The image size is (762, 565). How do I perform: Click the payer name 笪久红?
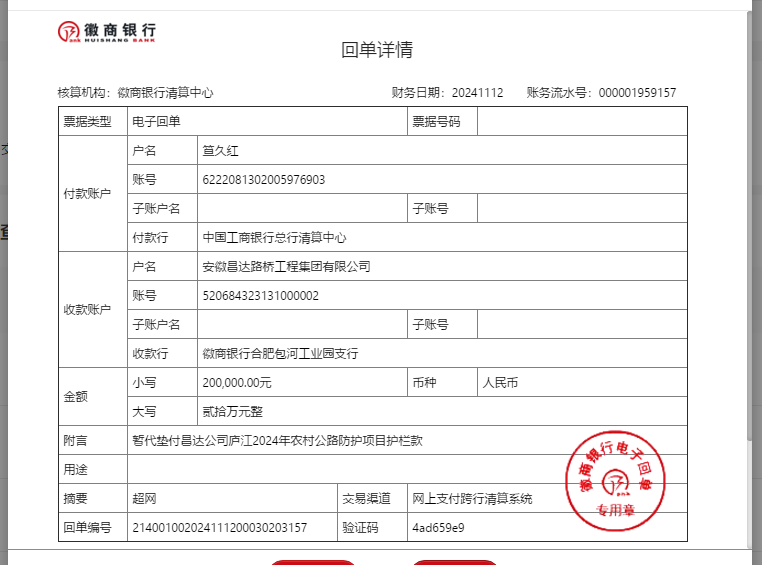(222, 151)
